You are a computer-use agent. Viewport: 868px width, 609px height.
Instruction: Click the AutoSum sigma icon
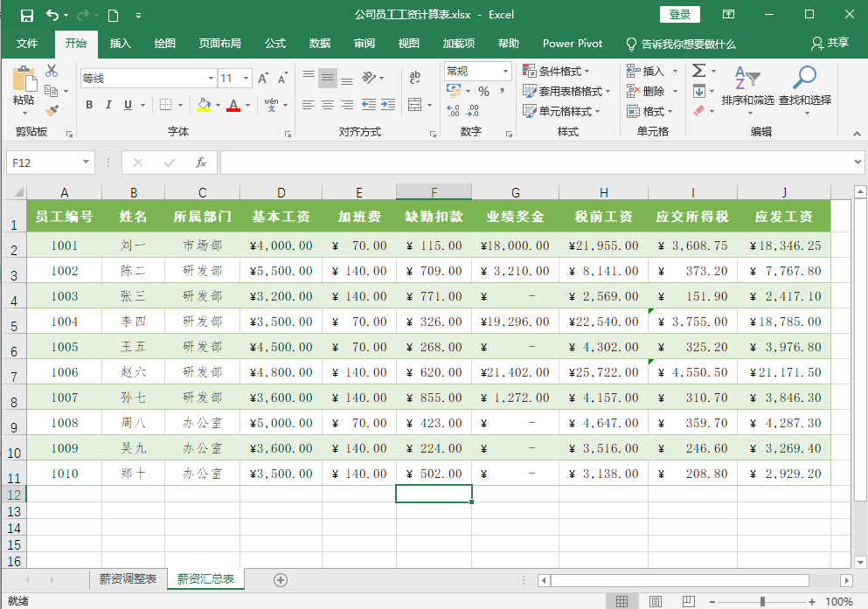click(x=699, y=71)
